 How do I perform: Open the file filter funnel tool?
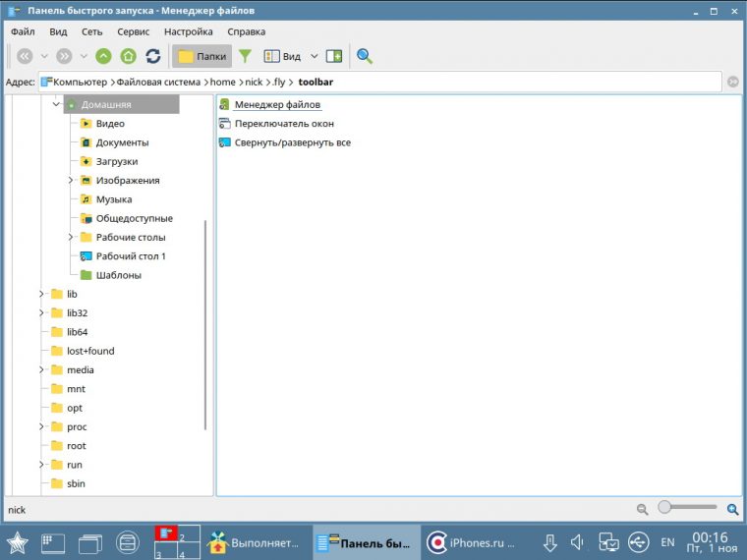coord(246,56)
